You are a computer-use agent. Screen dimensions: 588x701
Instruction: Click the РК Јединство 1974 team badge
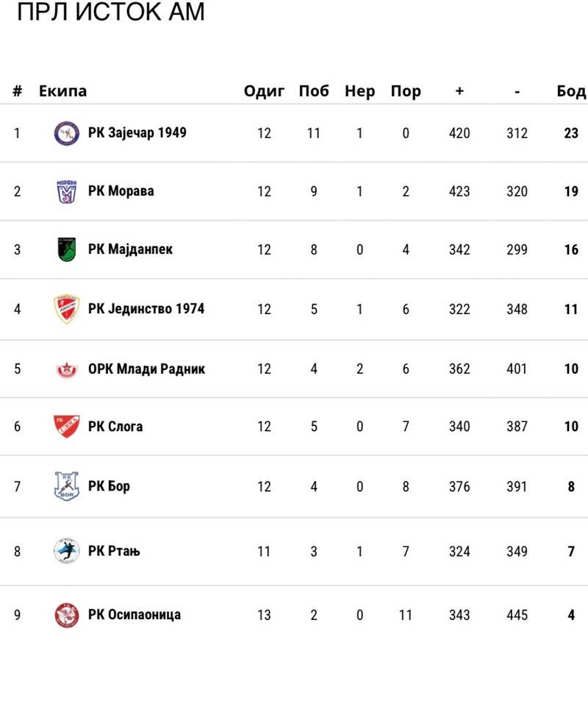[66, 309]
